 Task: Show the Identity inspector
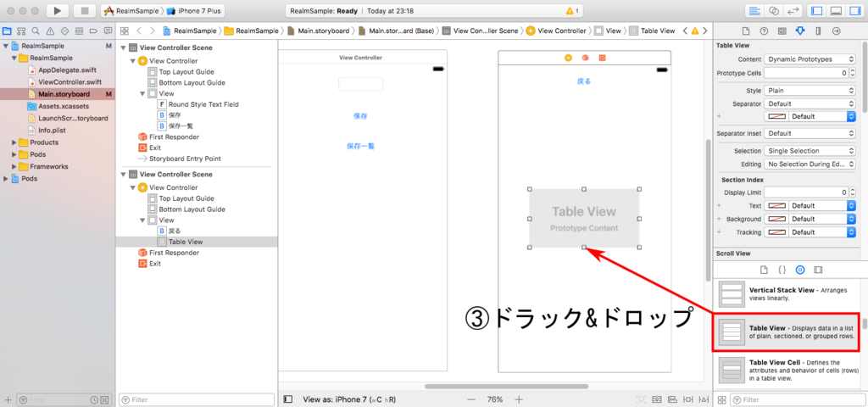click(x=782, y=31)
